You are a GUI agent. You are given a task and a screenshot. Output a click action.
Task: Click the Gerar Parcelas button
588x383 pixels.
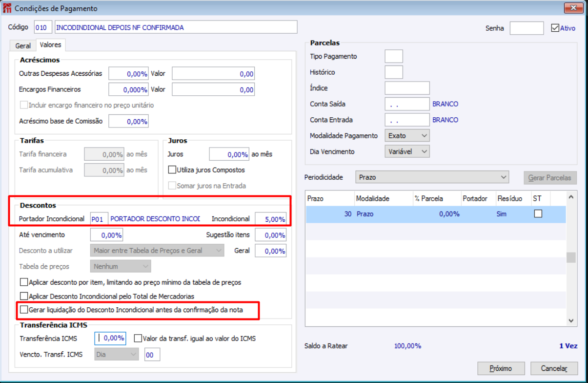550,178
